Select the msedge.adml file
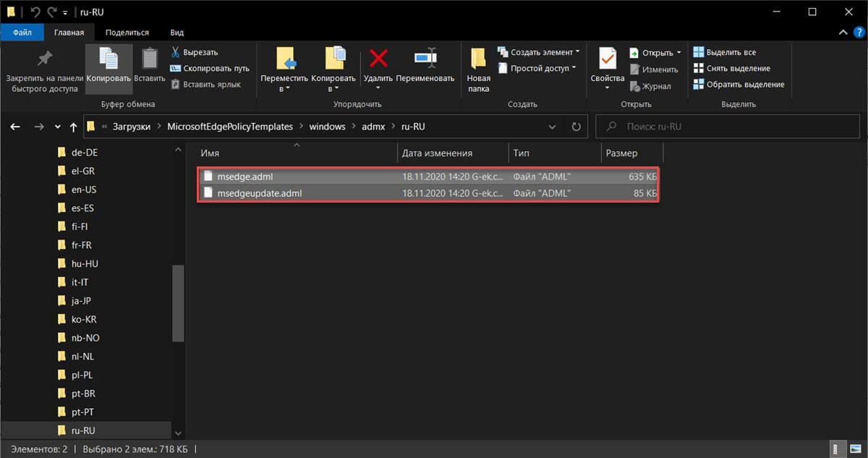Screen dimensions: 868x458 pyautogui.click(x=427, y=176)
